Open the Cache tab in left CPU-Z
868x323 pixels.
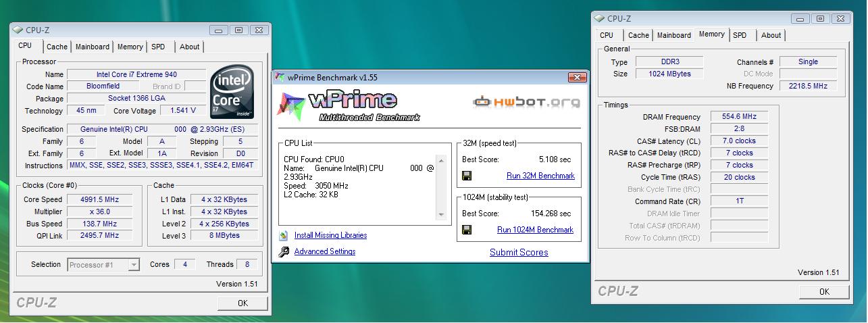click(x=57, y=47)
